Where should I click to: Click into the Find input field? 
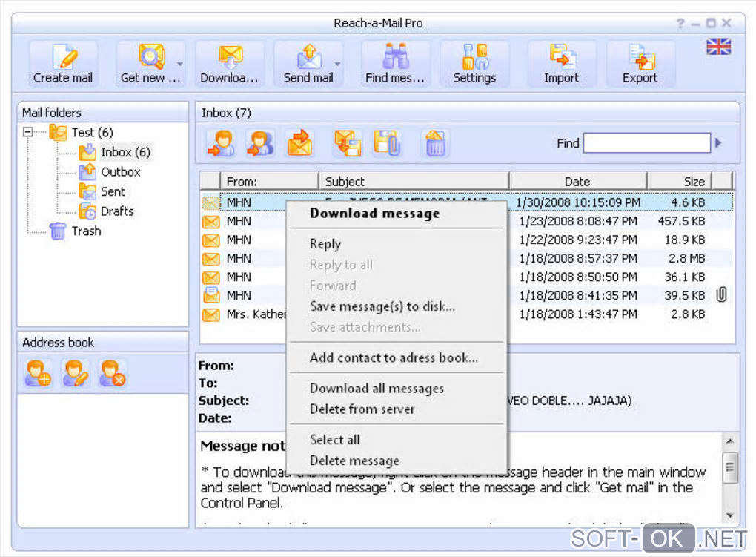click(x=646, y=143)
